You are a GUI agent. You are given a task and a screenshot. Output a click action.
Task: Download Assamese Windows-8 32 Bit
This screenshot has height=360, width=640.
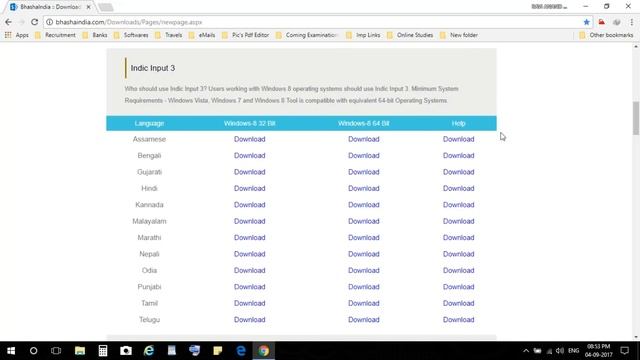click(249, 139)
